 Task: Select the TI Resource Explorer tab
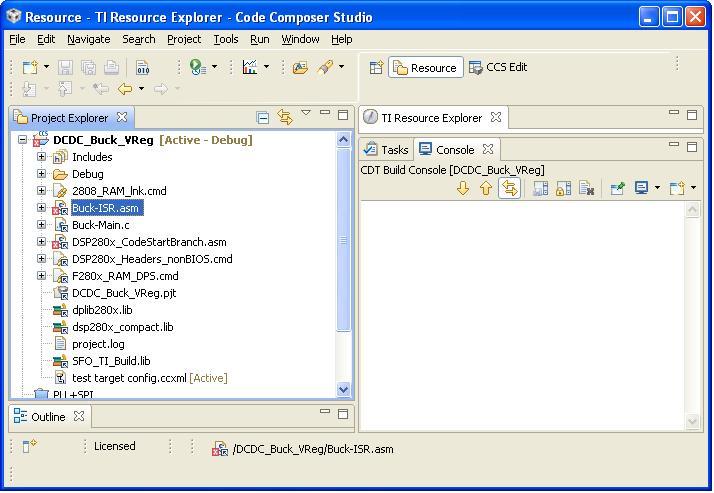pos(432,118)
